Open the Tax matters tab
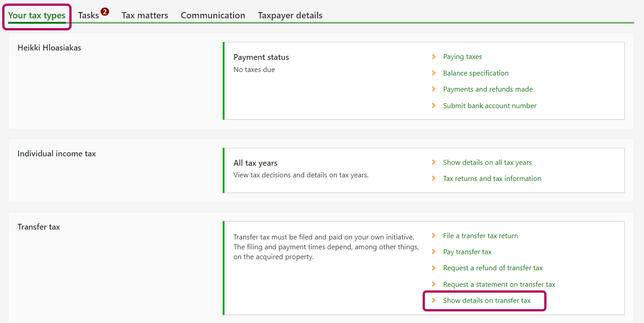This screenshot has width=644, height=323. 145,16
